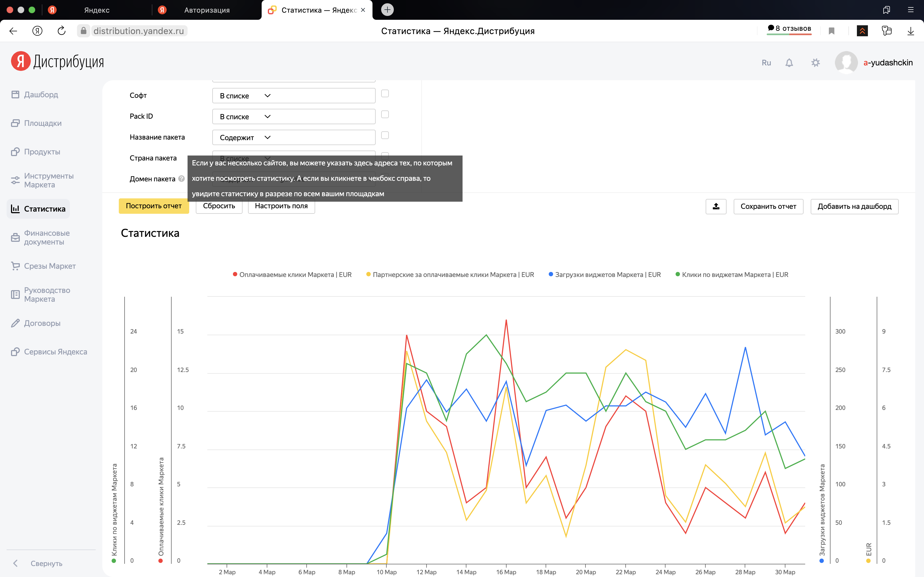Screen dimensions: 924x577
Task: Click help question mark next to Домен пакета
Action: point(182,179)
